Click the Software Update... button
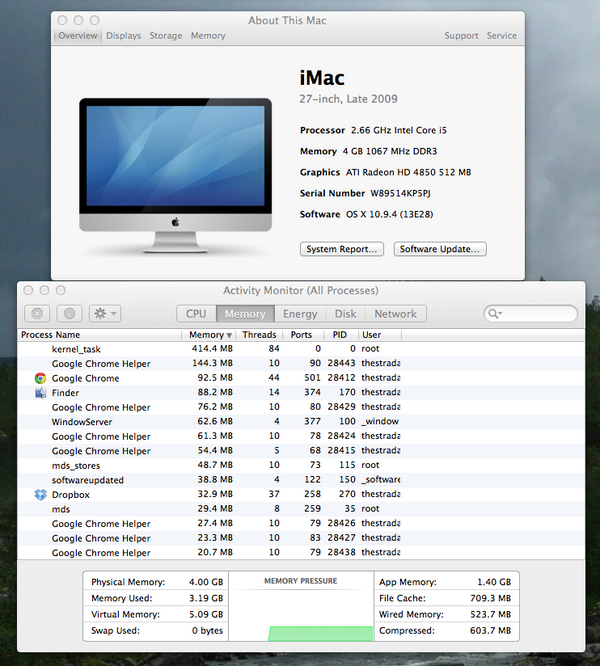 coord(440,249)
